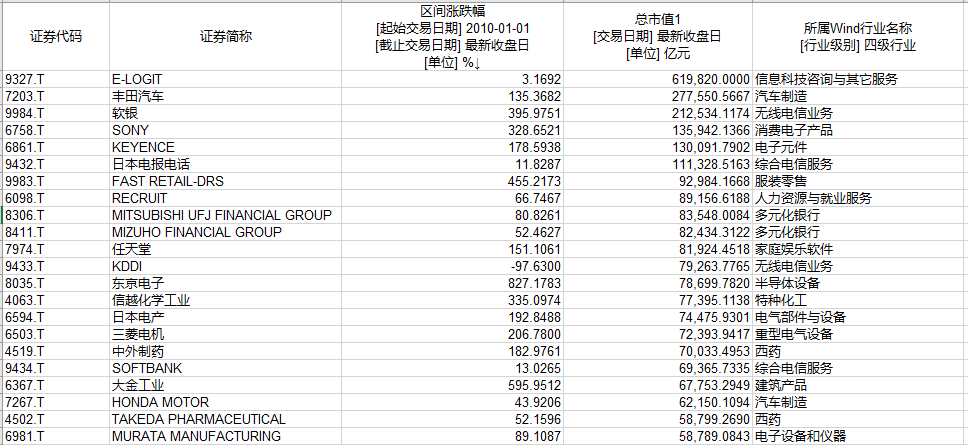Click the 东京电子 cell
The height and width of the screenshot is (445, 968).
point(226,283)
